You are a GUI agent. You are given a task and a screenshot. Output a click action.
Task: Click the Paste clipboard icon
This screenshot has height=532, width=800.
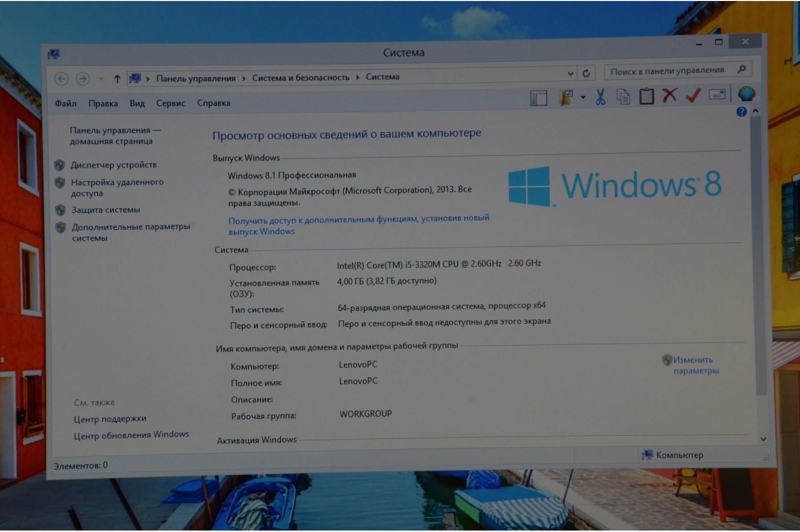click(646, 96)
